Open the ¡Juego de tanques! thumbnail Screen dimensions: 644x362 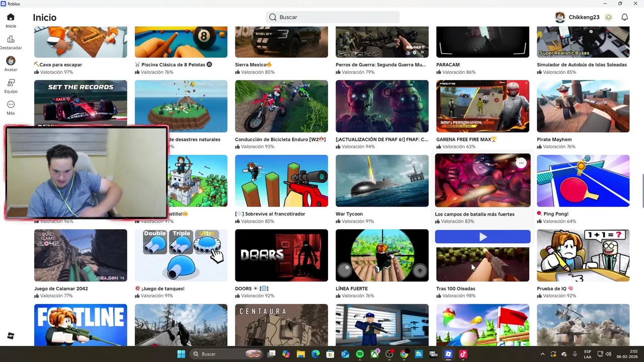(x=181, y=255)
